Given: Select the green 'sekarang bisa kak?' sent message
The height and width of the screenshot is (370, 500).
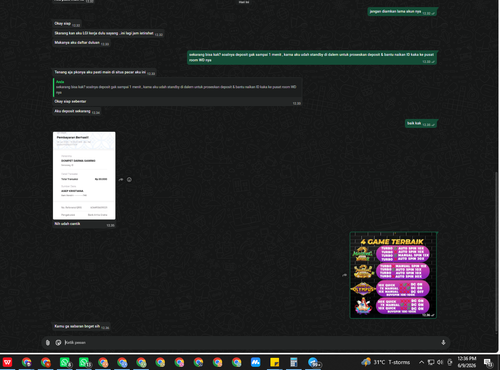Looking at the screenshot, I should point(312,57).
